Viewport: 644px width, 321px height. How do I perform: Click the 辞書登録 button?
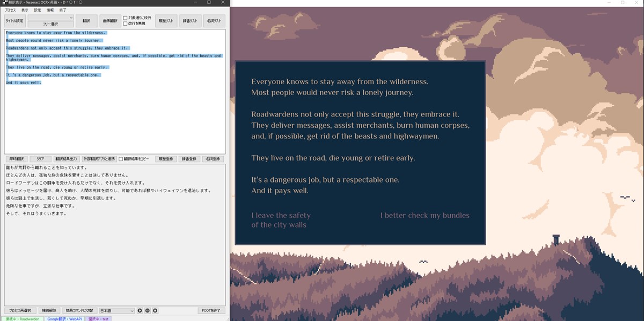[x=190, y=159]
